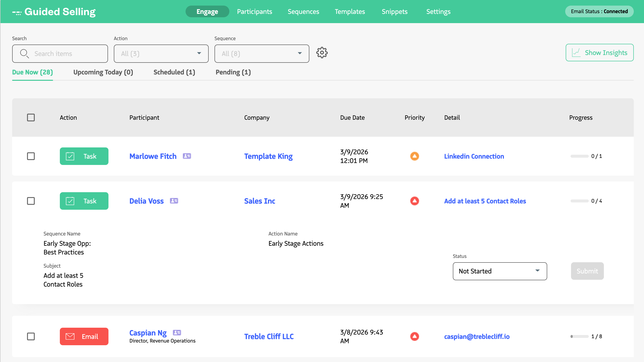Click the orange priority icon for Template King
The height and width of the screenshot is (362, 644).
(x=414, y=156)
